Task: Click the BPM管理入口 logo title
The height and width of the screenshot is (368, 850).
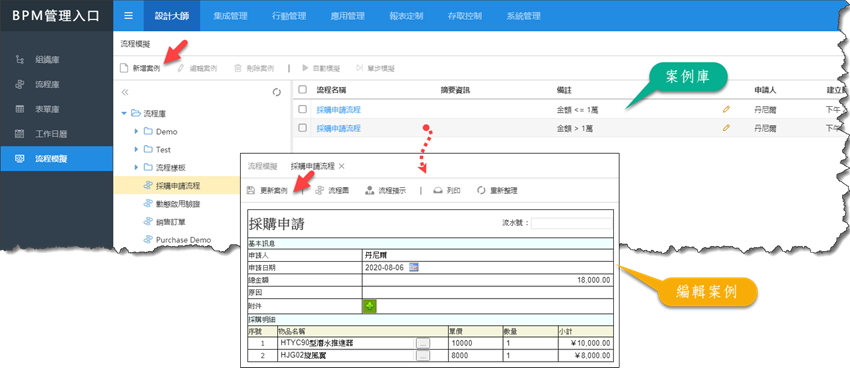Action: [56, 16]
